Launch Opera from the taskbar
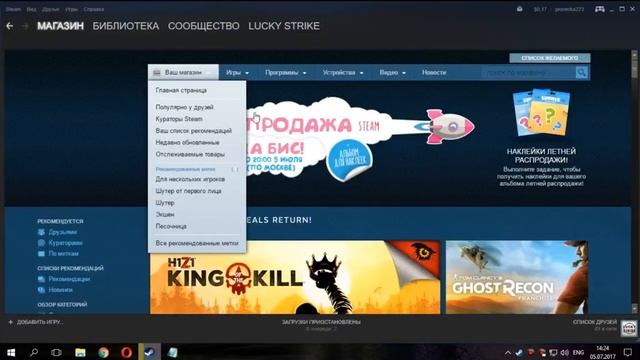 click(x=126, y=352)
